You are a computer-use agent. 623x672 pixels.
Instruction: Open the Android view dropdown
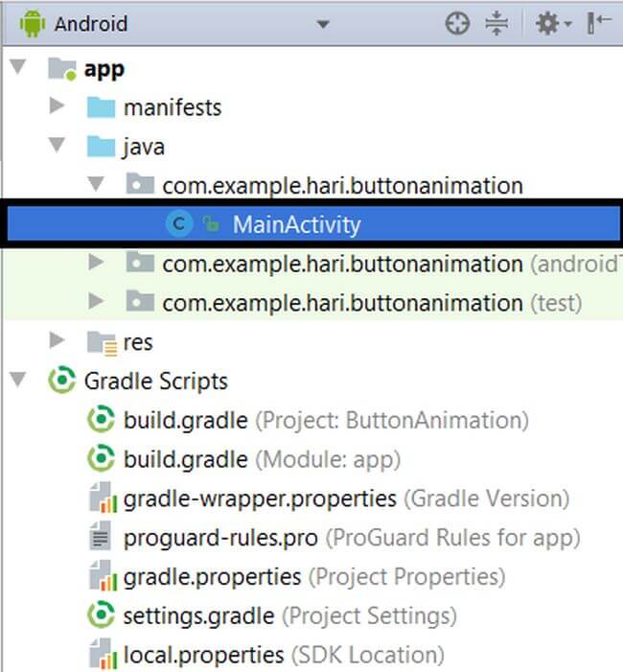[322, 24]
